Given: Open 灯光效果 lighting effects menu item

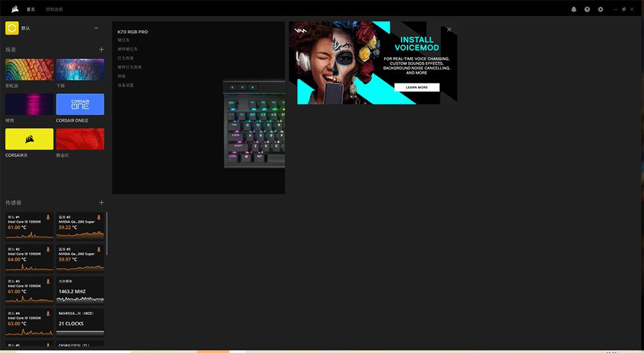Looking at the screenshot, I should pyautogui.click(x=126, y=59).
